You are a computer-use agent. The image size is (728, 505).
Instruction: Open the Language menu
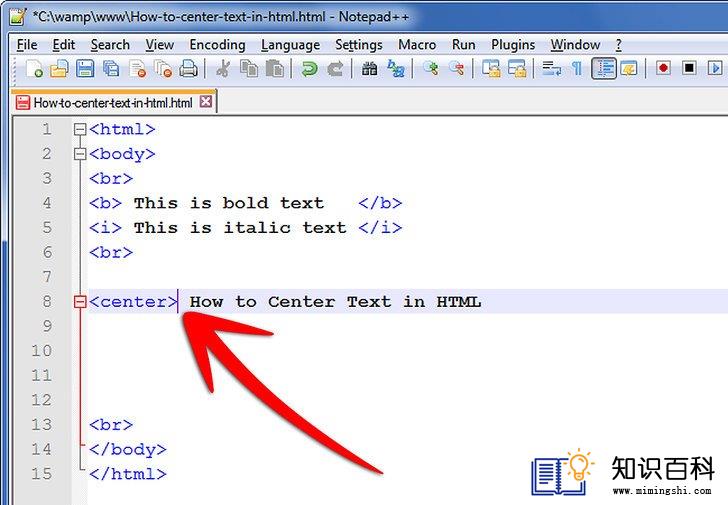(x=290, y=45)
